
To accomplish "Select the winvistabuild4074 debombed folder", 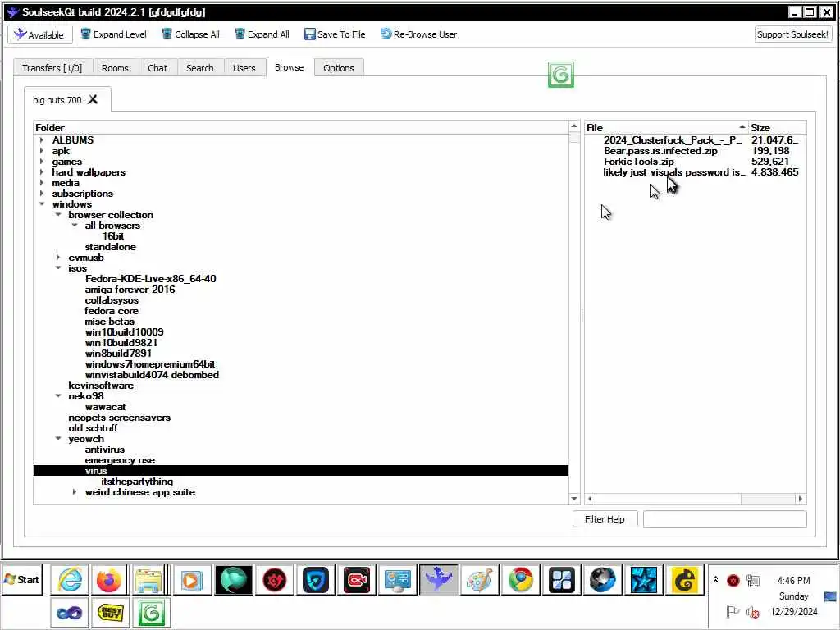I will point(152,374).
